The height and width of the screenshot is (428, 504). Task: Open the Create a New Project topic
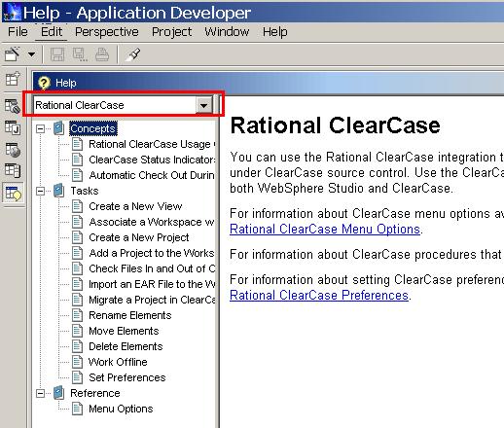(x=139, y=237)
